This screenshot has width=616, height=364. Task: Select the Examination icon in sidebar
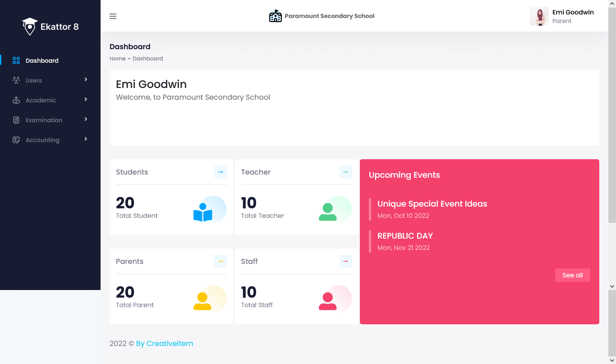[16, 120]
